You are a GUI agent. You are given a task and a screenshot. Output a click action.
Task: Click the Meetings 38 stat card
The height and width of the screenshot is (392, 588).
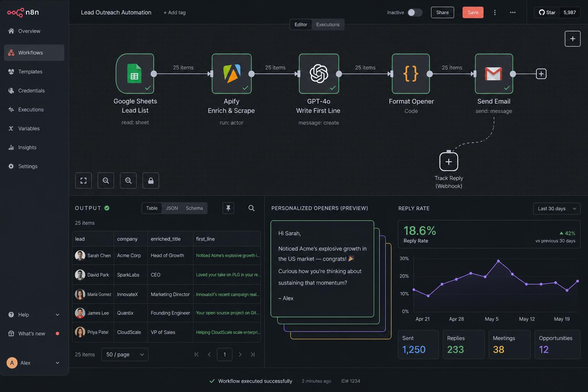point(510,345)
